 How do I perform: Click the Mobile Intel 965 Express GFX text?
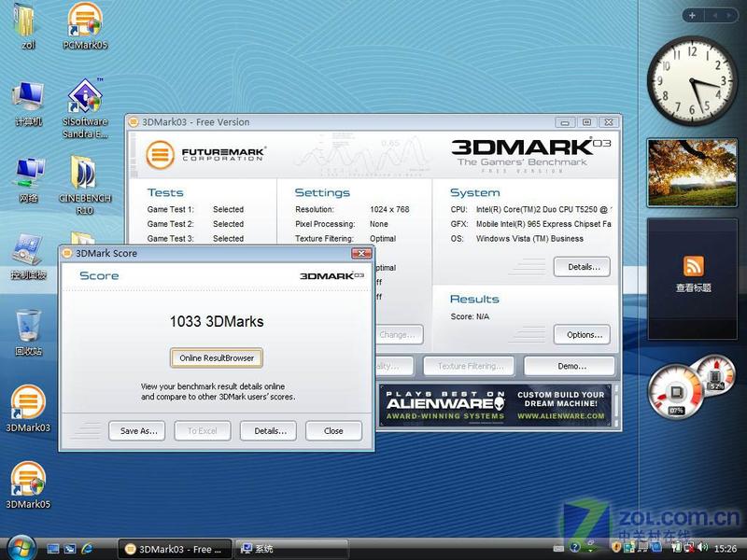543,224
